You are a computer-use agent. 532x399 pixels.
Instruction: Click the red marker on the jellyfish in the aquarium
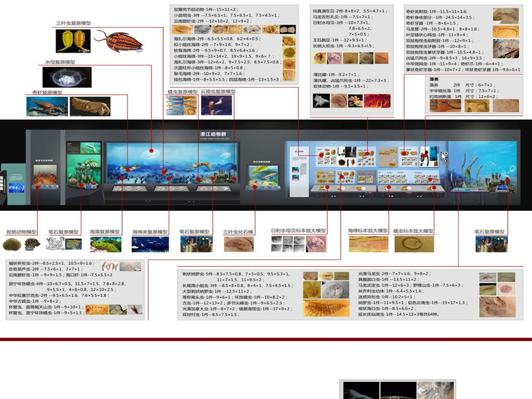[151, 151]
